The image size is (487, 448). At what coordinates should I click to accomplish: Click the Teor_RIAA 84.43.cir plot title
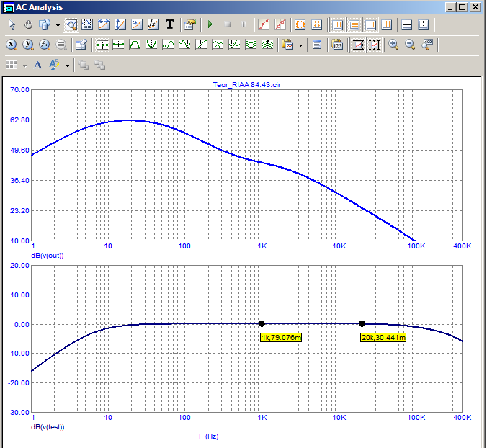click(x=246, y=85)
